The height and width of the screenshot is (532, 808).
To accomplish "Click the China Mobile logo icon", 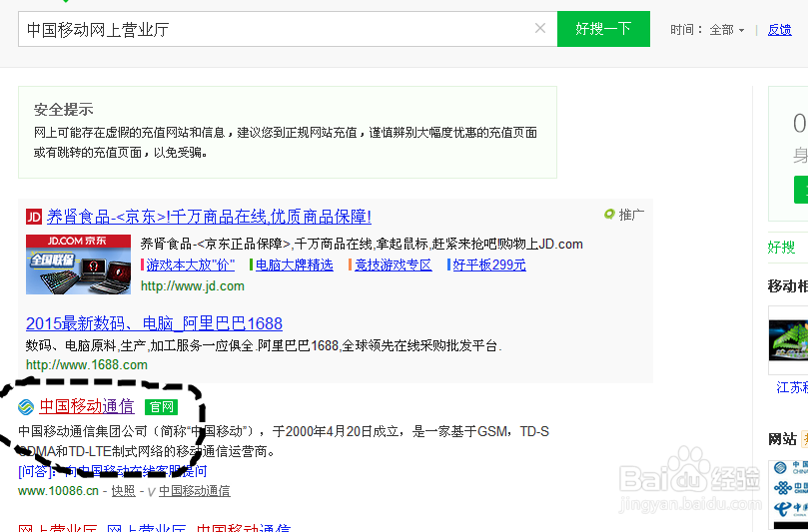I will [26, 407].
